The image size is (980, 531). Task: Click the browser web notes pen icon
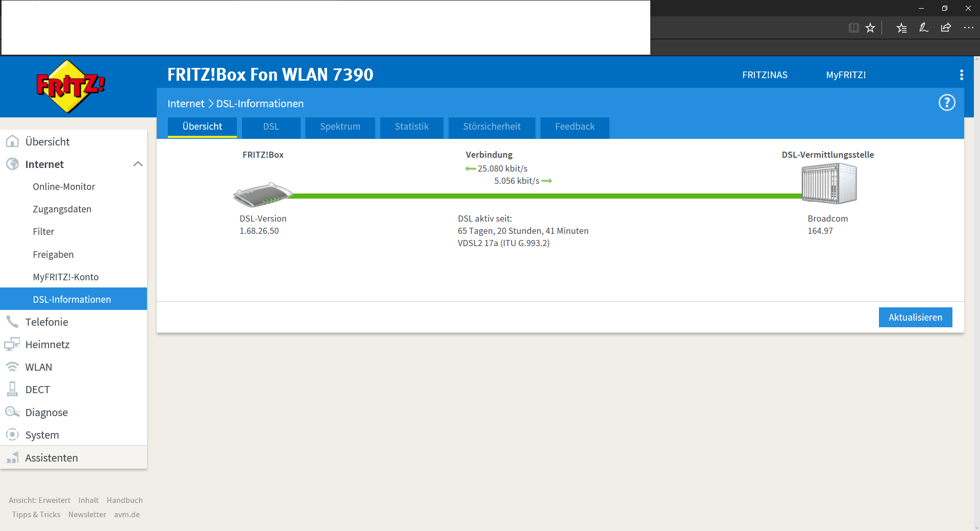(924, 28)
